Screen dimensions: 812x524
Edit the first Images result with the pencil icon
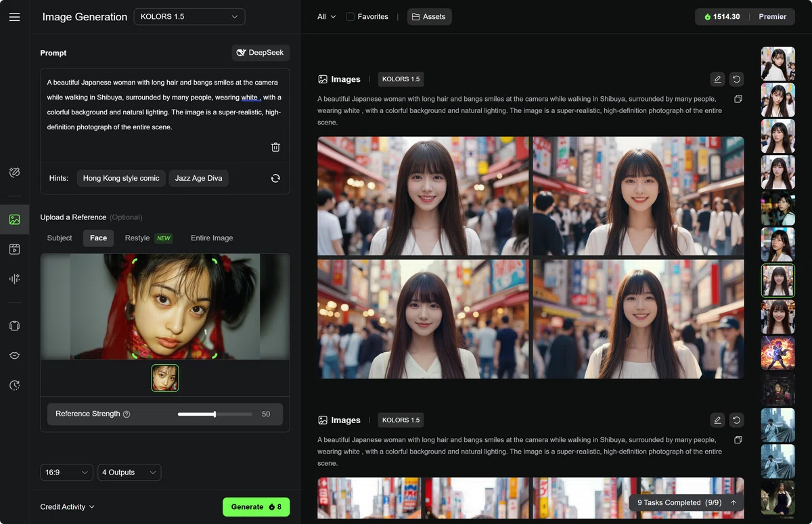point(717,79)
